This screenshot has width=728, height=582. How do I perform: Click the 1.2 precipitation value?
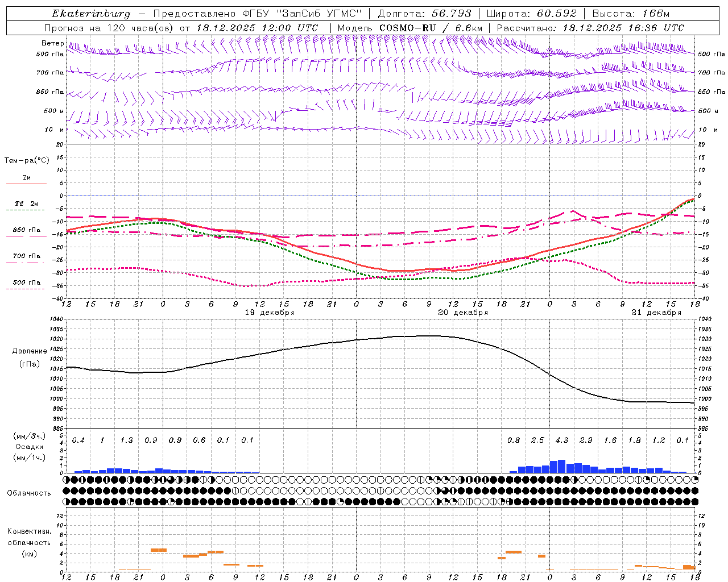tap(659, 440)
